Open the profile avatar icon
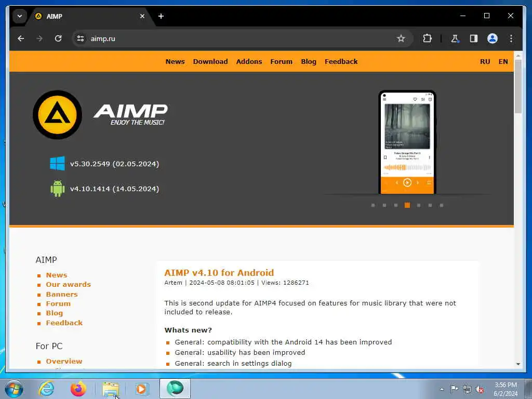The image size is (532, 399). [x=493, y=38]
